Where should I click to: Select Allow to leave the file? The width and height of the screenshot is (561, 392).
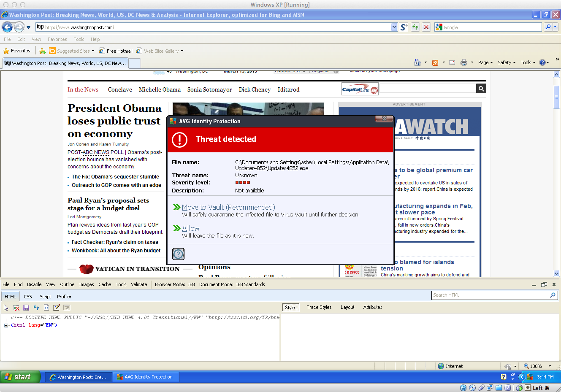click(x=190, y=228)
